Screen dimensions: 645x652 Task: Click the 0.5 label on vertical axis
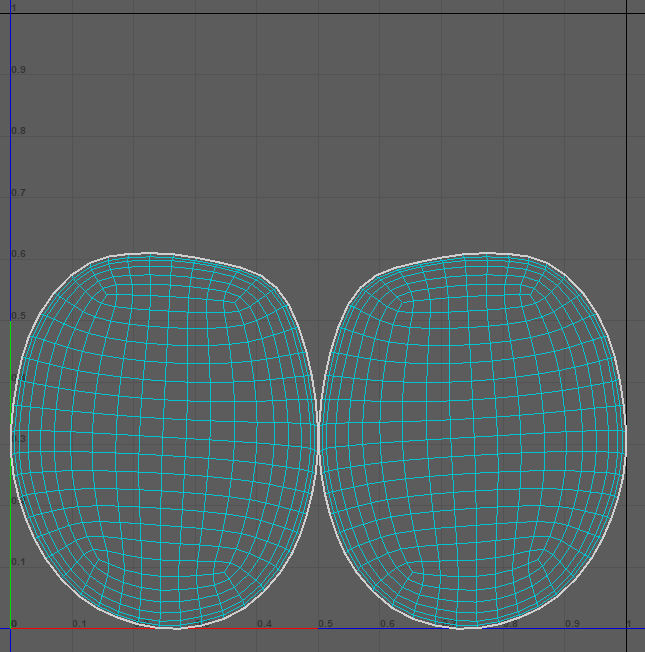tap(18, 316)
